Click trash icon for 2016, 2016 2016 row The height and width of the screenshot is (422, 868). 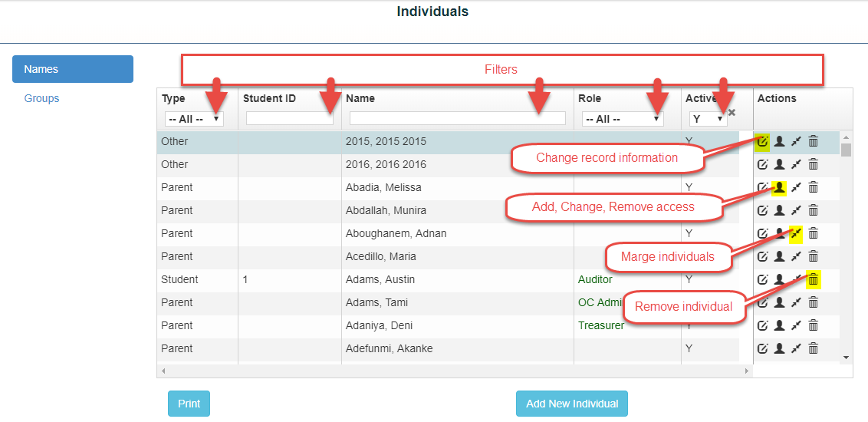click(814, 164)
